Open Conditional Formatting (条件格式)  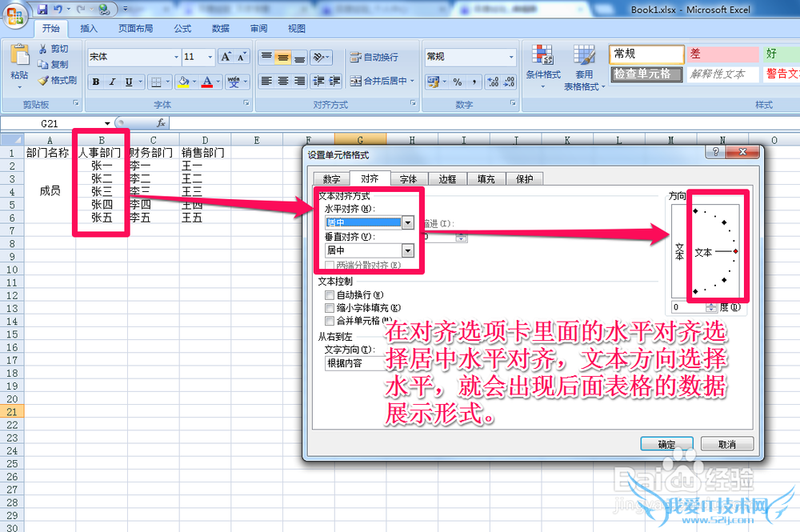[x=543, y=66]
